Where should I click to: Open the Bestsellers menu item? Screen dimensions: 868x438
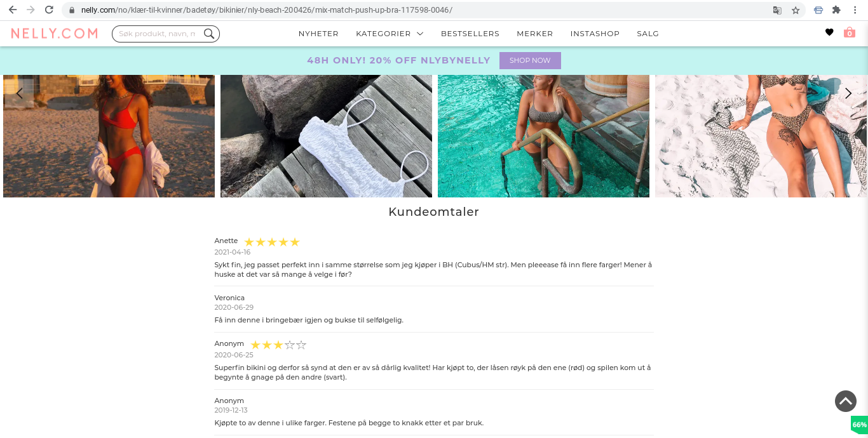click(x=470, y=34)
